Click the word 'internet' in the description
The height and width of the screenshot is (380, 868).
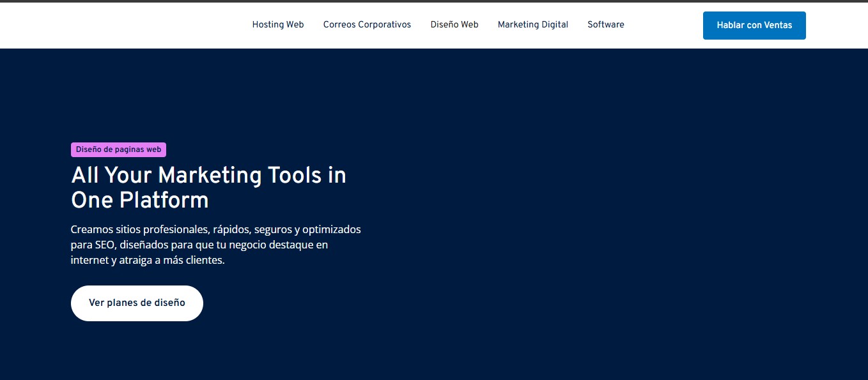[89, 261]
